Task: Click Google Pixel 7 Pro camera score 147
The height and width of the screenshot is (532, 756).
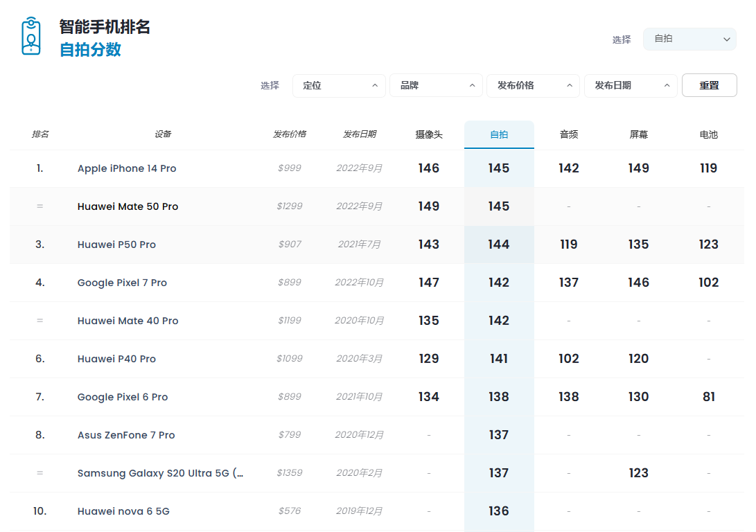Action: pos(429,283)
